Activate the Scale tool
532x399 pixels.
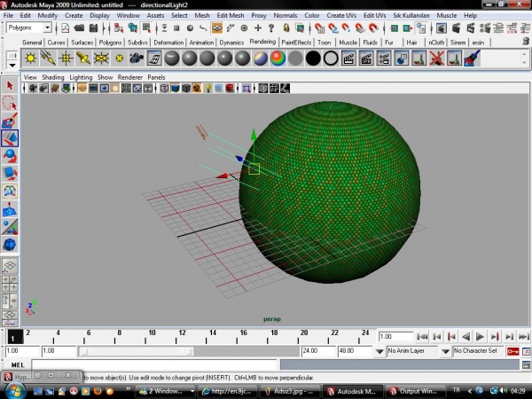coord(10,174)
